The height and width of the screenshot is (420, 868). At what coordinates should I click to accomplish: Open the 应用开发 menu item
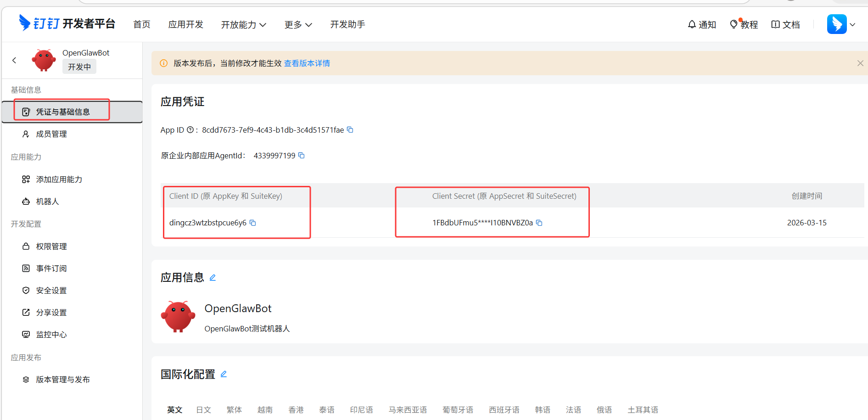[x=186, y=24]
